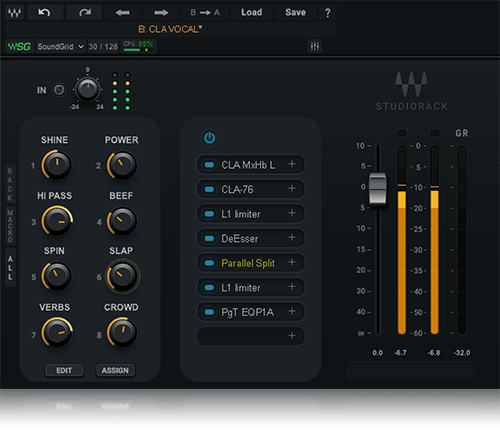Switch to the ALL view tab
Image resolution: width=500 pixels, height=443 pixels.
point(10,268)
